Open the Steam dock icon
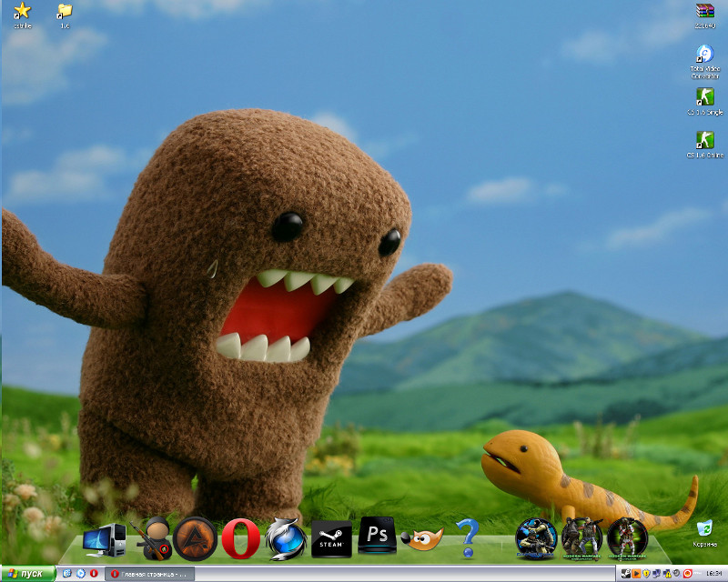 click(331, 538)
